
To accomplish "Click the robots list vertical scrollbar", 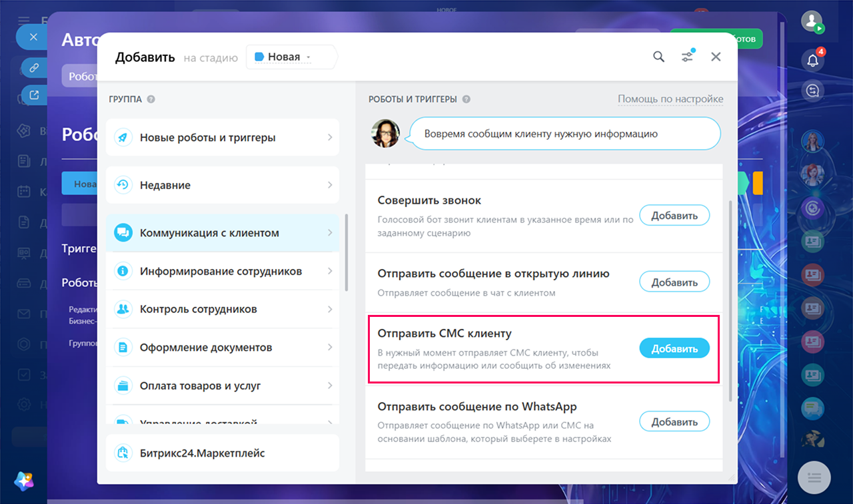I will point(730,301).
